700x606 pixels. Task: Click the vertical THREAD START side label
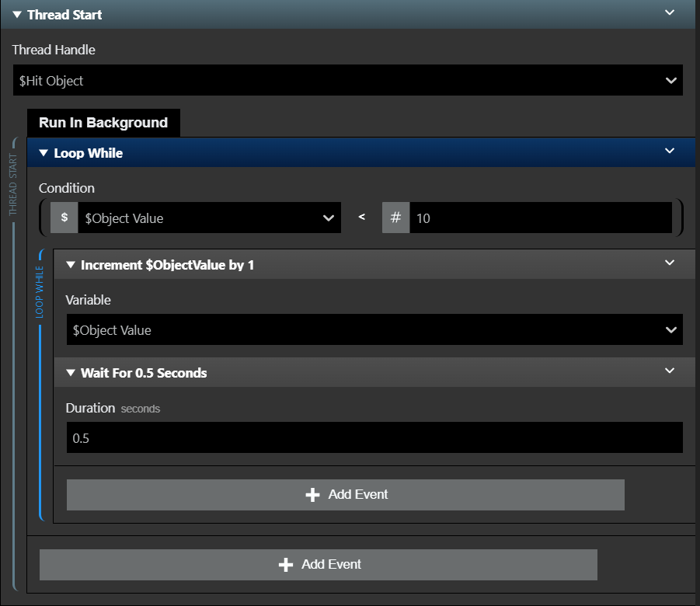[13, 184]
